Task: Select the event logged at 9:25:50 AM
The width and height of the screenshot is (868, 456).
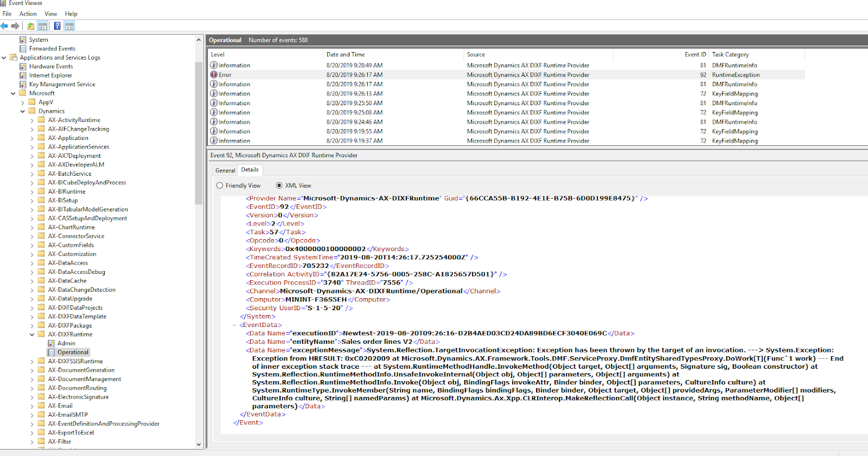Action: click(506, 103)
